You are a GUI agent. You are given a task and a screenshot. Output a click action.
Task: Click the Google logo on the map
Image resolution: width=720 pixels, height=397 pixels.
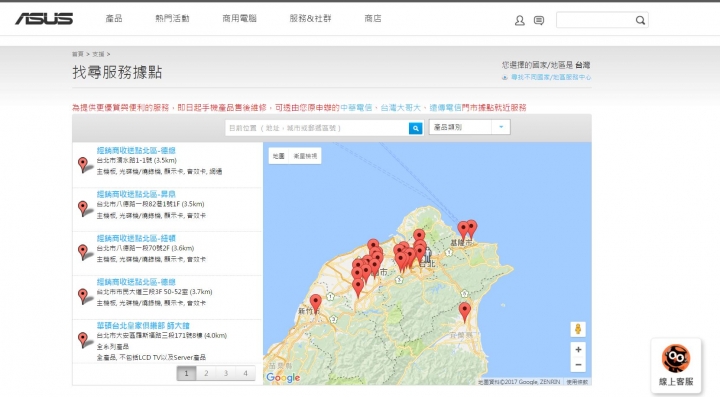[283, 377]
